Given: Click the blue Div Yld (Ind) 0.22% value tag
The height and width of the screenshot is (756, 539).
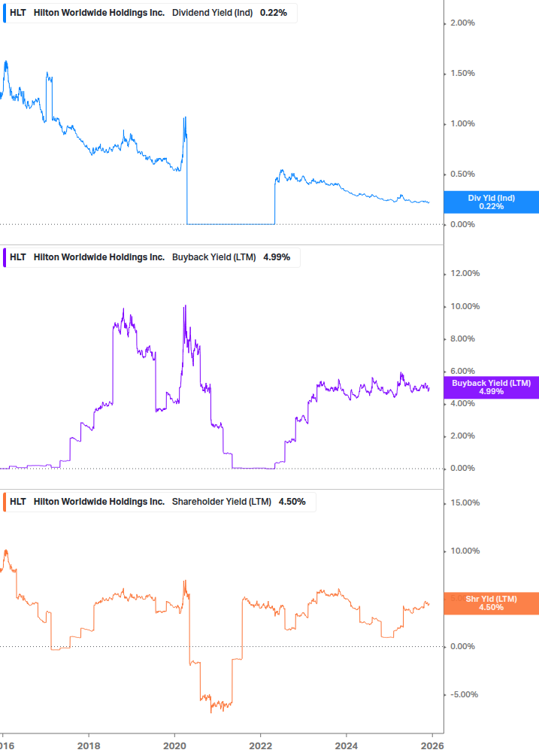Looking at the screenshot, I should click(492, 202).
